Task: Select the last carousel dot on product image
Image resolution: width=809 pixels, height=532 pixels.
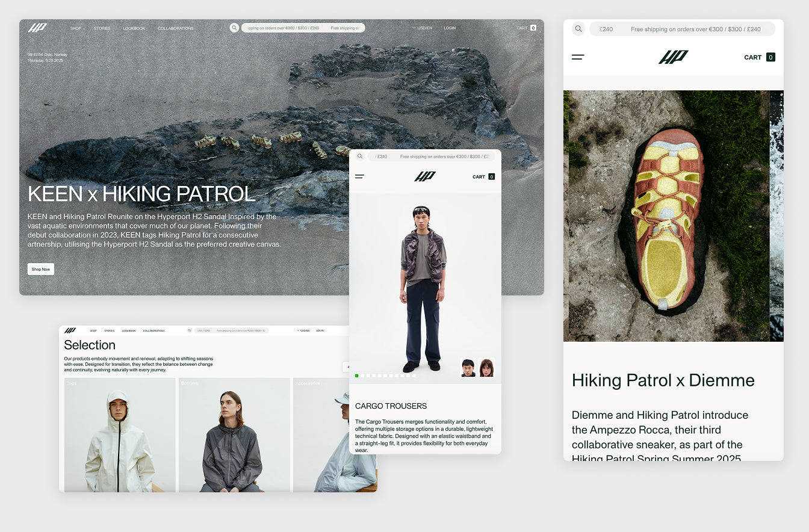Action: (x=414, y=376)
